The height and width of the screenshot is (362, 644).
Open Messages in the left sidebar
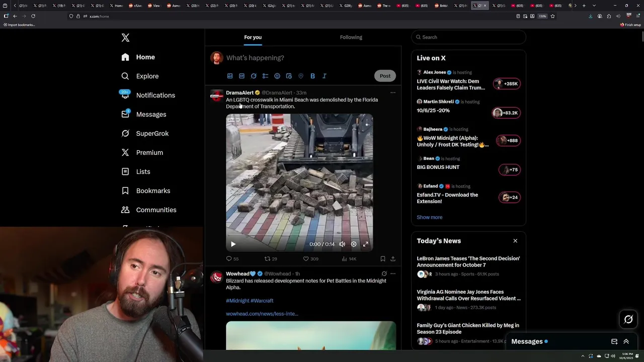coord(144,114)
